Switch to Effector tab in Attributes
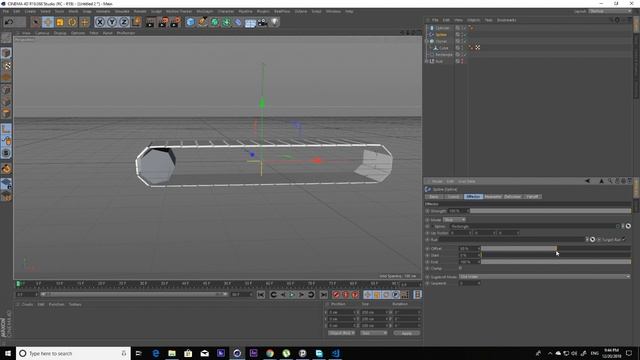This screenshot has height=360, width=640. pyautogui.click(x=473, y=197)
